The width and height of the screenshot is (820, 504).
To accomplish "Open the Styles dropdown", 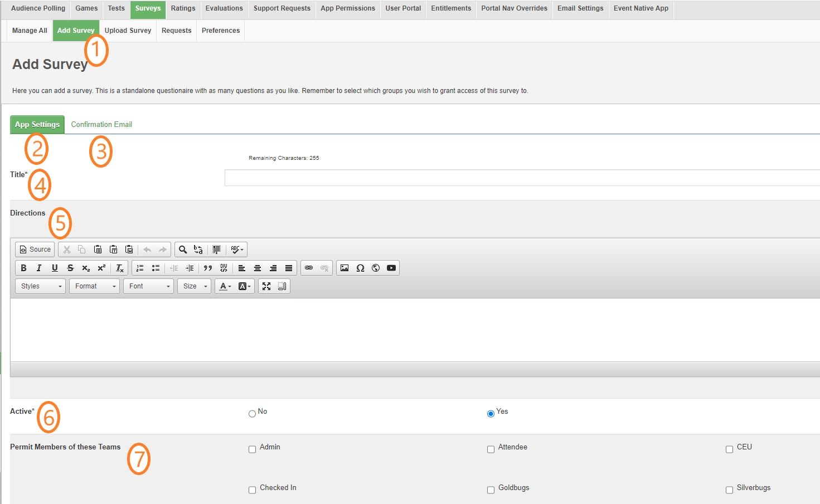I will pyautogui.click(x=40, y=286).
